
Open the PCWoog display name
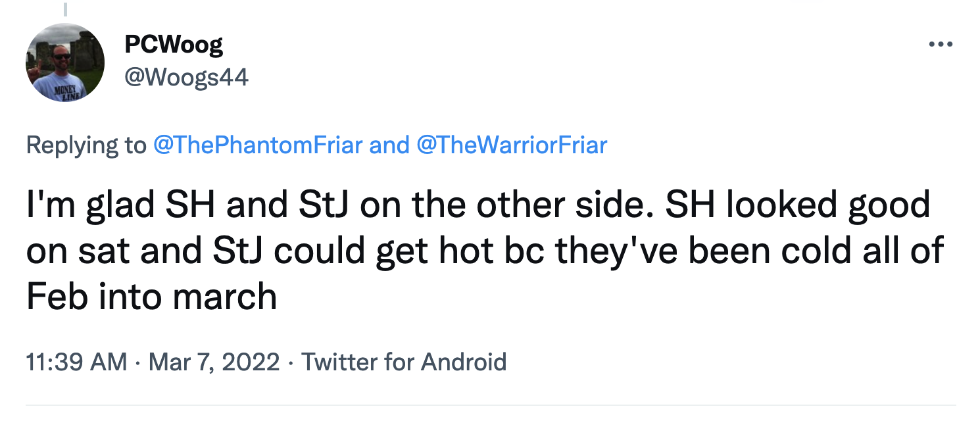(174, 44)
